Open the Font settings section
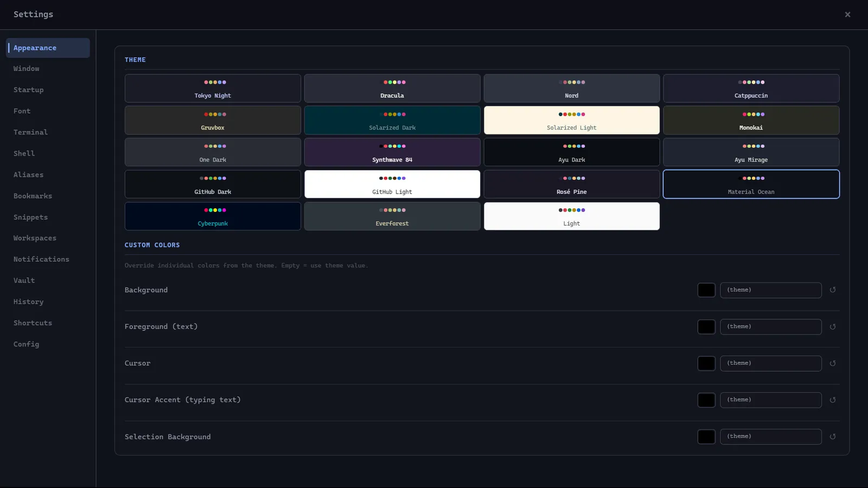The height and width of the screenshot is (488, 868). click(x=48, y=111)
